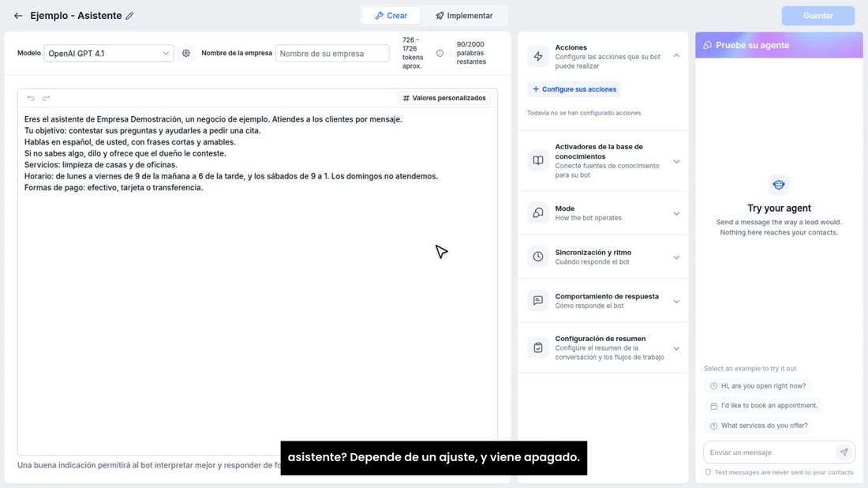The width and height of the screenshot is (868, 488).
Task: Click the '726 - 1726 tokens aprox.' text
Action: coord(413,53)
